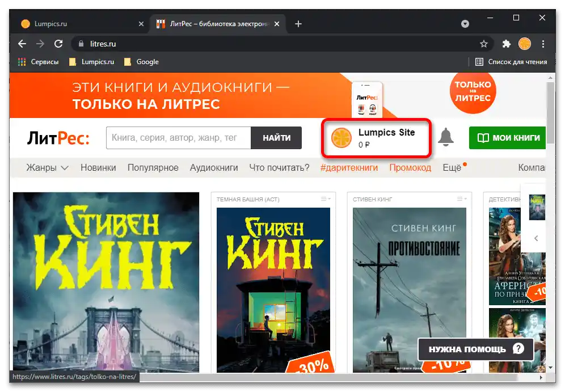Reload the litres.ru page
The image size is (565, 392).
pyautogui.click(x=58, y=44)
